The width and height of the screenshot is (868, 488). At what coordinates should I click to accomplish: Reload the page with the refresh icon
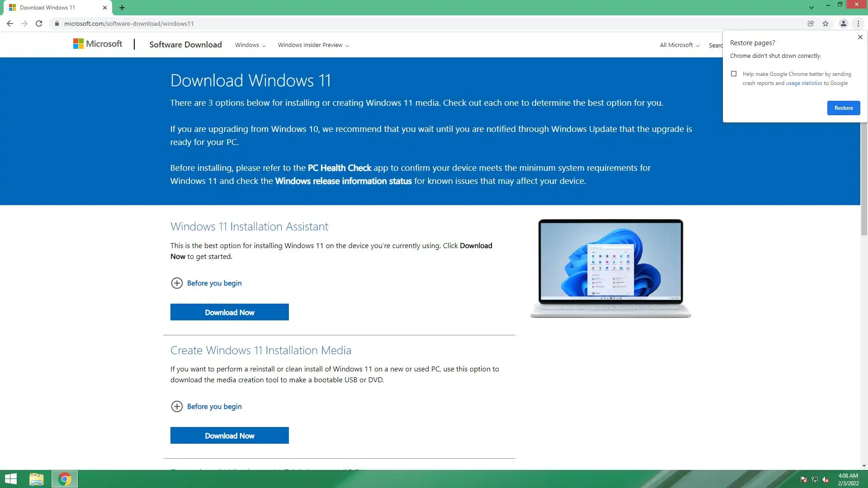point(39,23)
